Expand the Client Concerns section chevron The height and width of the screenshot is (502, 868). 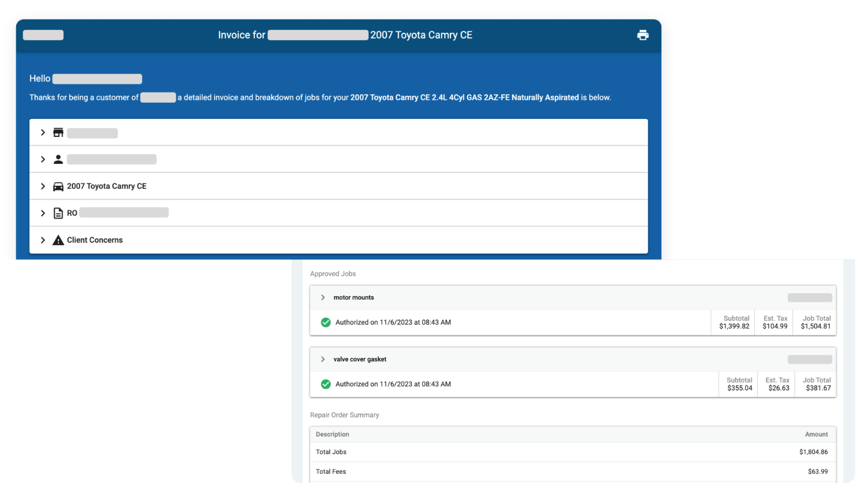click(43, 240)
